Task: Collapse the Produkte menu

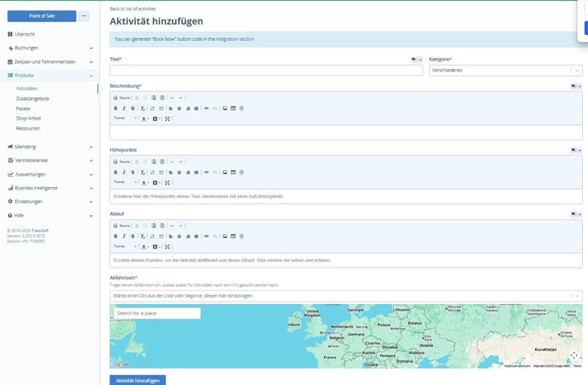Action: point(50,76)
